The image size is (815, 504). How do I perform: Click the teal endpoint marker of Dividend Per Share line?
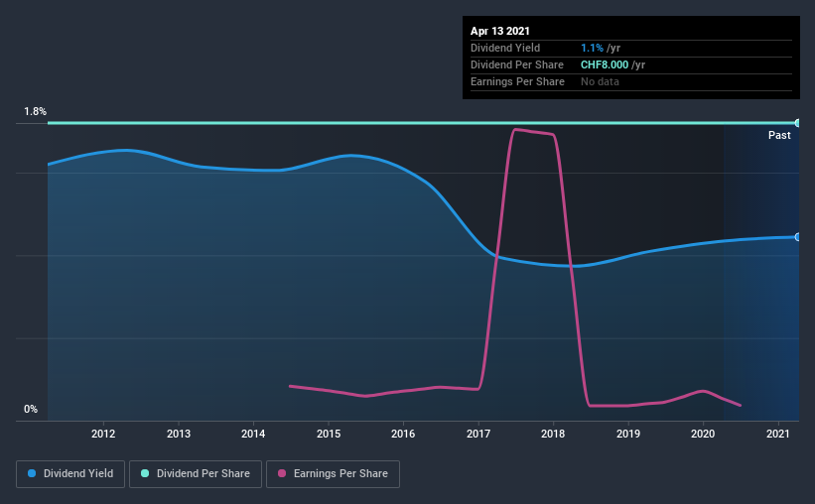797,123
